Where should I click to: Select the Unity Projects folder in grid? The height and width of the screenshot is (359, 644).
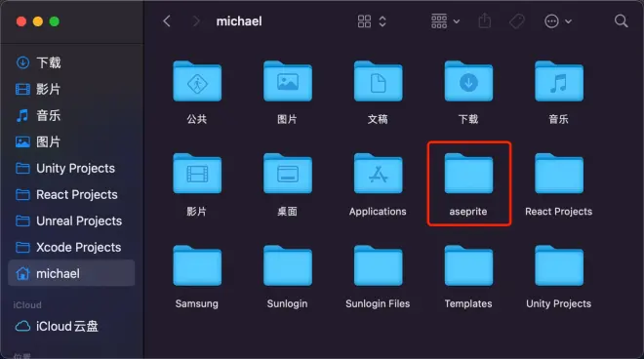click(559, 265)
